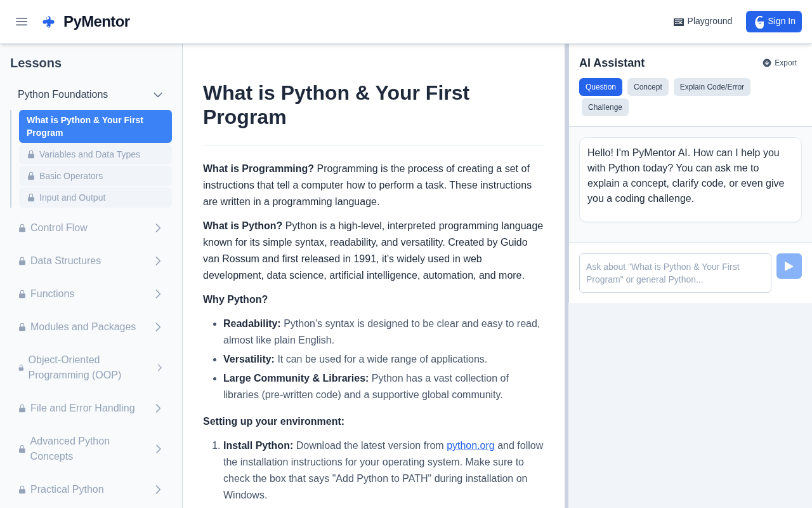The image size is (812, 508).
Task: Click lock icon beside Variables and Data Types
Action: point(31,155)
